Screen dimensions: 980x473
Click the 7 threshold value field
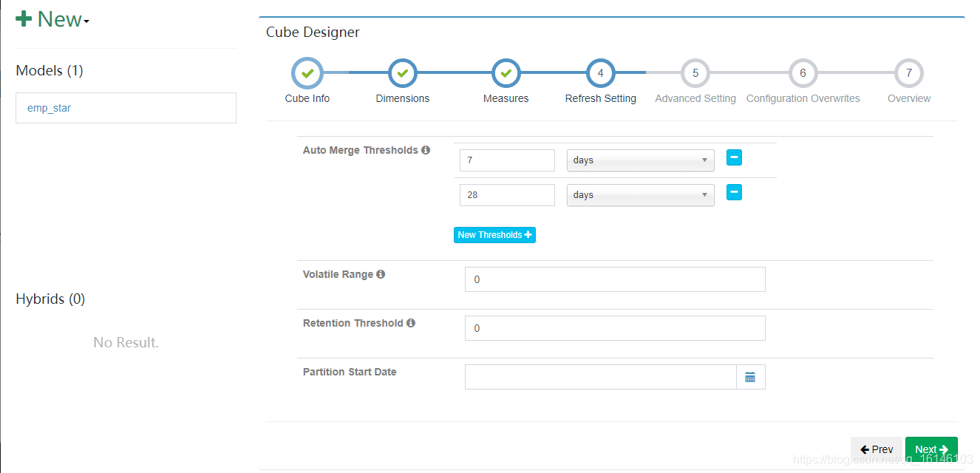507,160
